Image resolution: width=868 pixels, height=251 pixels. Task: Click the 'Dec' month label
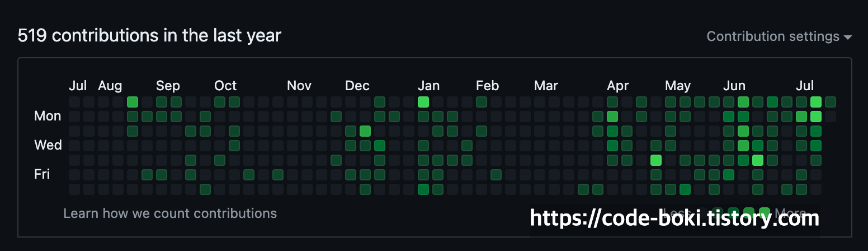357,86
